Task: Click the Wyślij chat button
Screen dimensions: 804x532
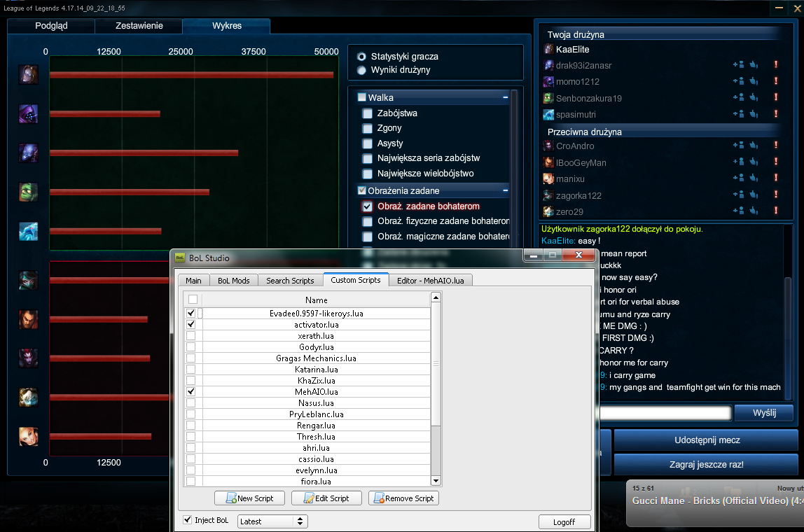Action: [x=764, y=413]
